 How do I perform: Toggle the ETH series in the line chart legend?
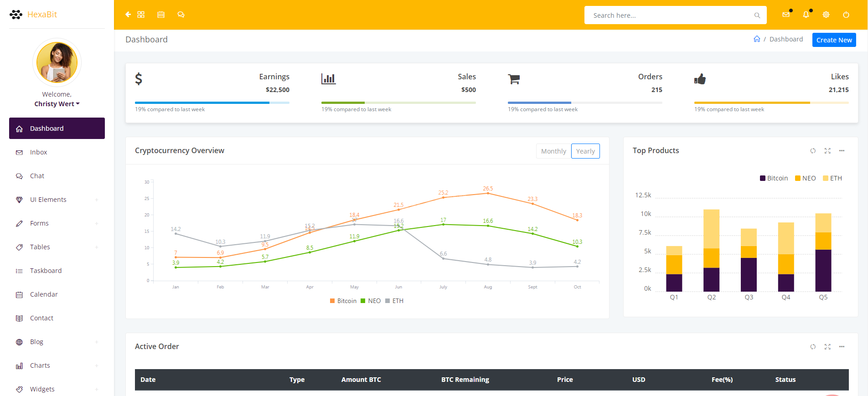click(x=394, y=301)
